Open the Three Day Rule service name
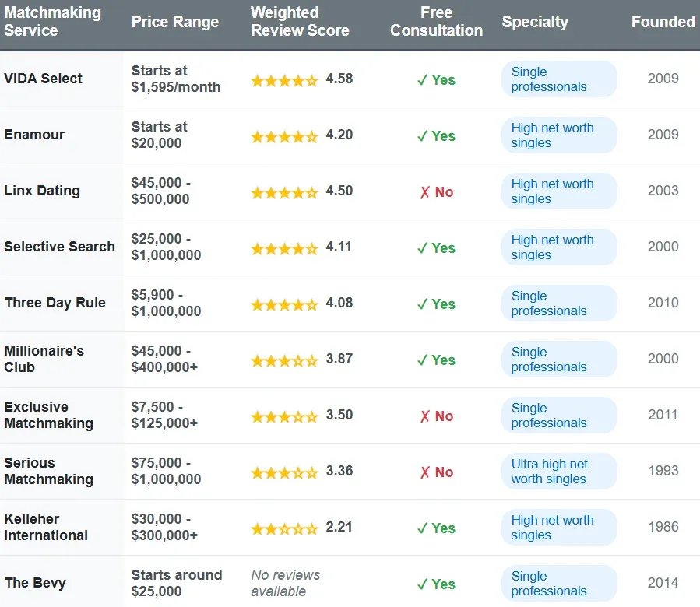700x607 pixels. click(55, 303)
